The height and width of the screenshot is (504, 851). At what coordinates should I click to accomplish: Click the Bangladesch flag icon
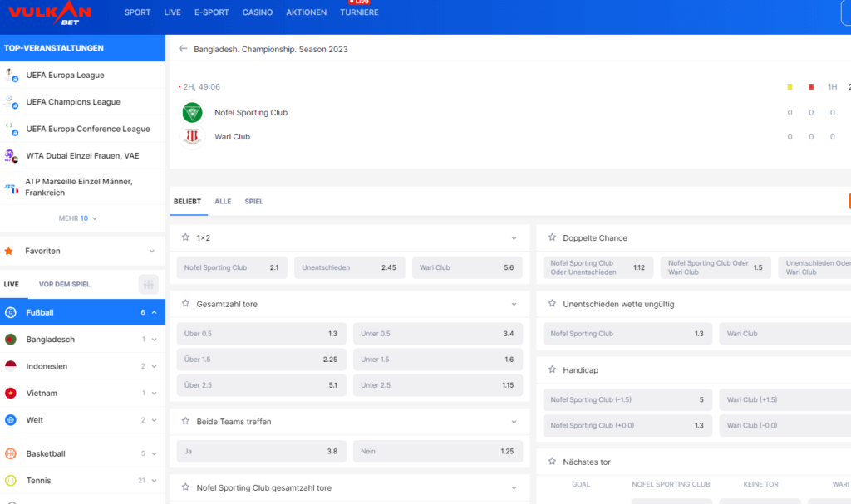[11, 339]
